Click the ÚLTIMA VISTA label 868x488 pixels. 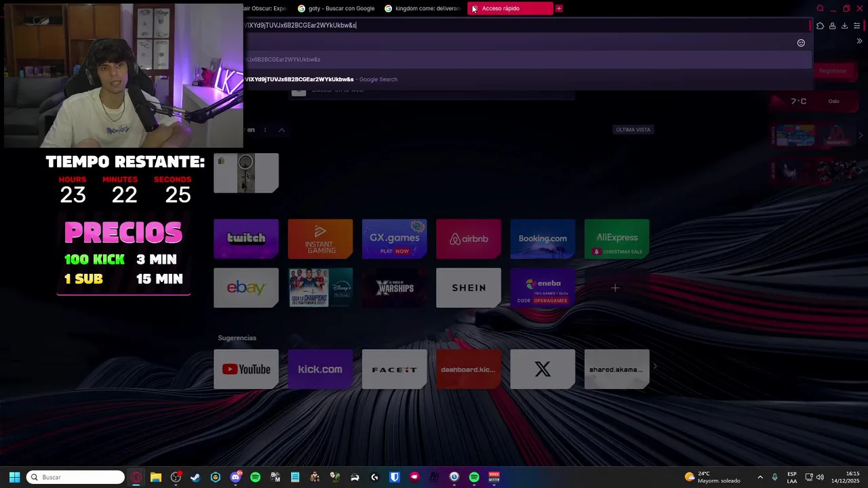click(x=633, y=129)
